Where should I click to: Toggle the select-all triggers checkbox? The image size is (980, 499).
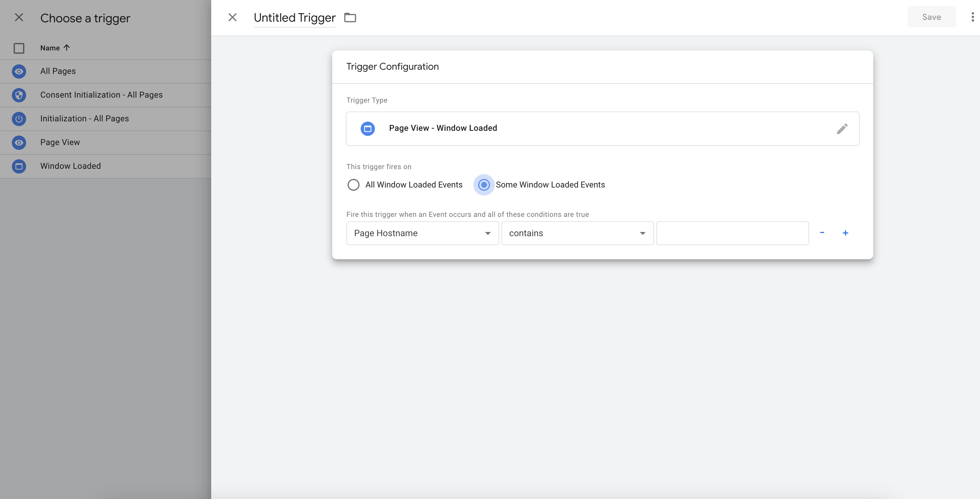pos(19,48)
